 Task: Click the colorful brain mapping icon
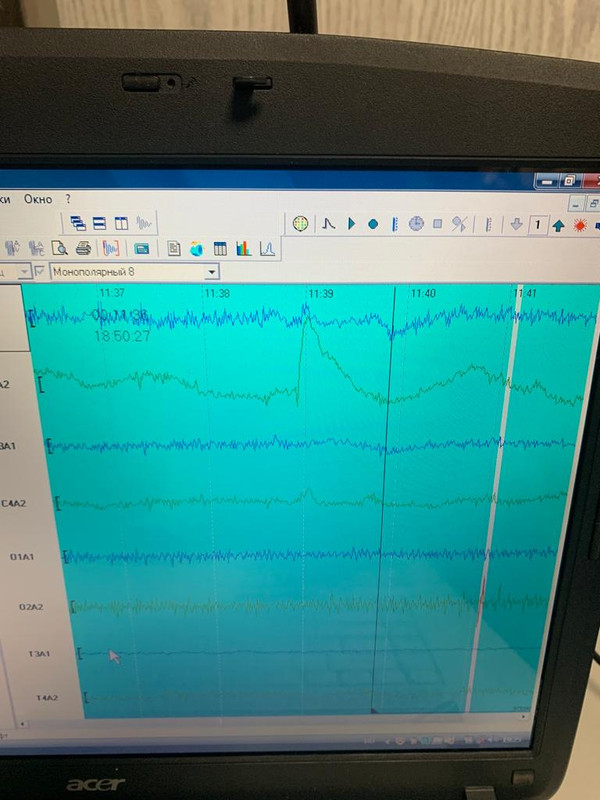pos(196,248)
